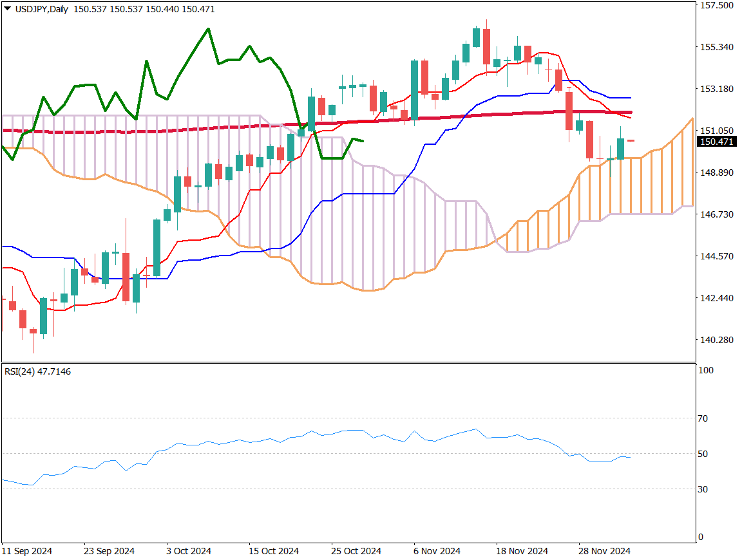
Task: Click the RSI 50 midline level label
Action: (703, 454)
